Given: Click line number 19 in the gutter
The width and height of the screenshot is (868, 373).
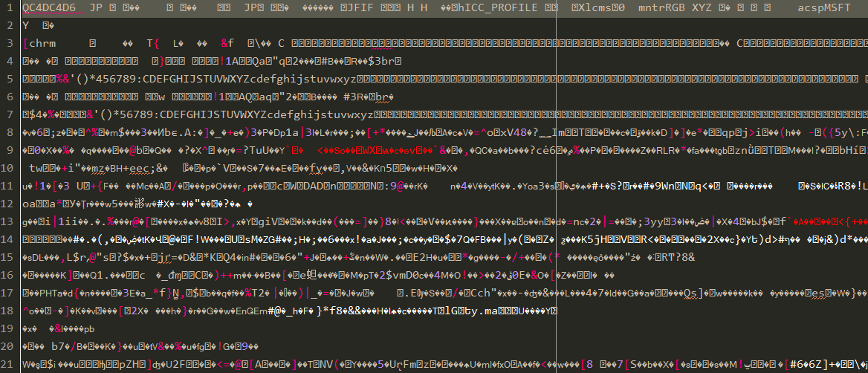Looking at the screenshot, I should coord(7,328).
